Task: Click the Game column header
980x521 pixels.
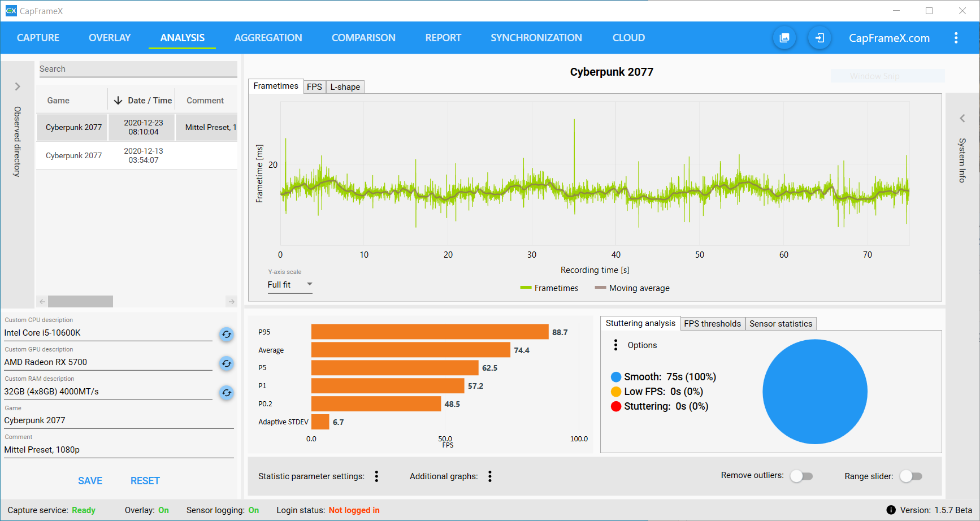Action: click(x=58, y=101)
